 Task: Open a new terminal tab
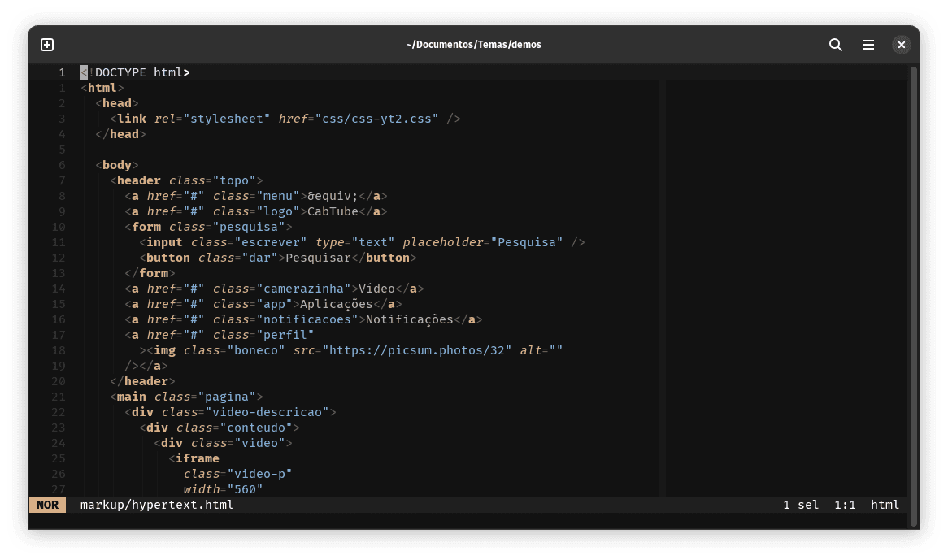(x=47, y=45)
